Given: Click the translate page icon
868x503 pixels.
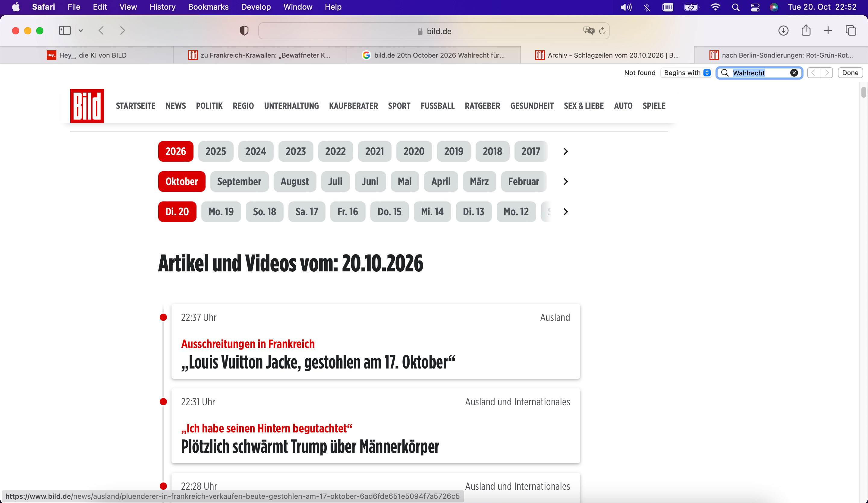Looking at the screenshot, I should (589, 31).
